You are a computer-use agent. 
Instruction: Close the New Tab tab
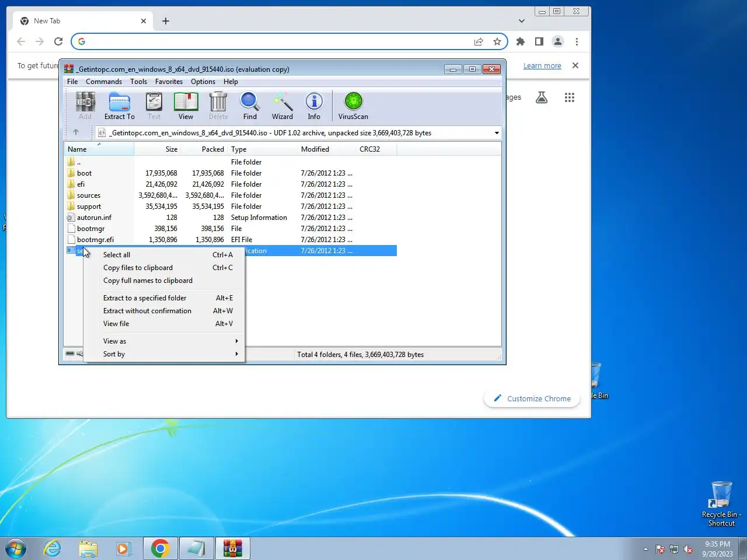click(x=144, y=21)
